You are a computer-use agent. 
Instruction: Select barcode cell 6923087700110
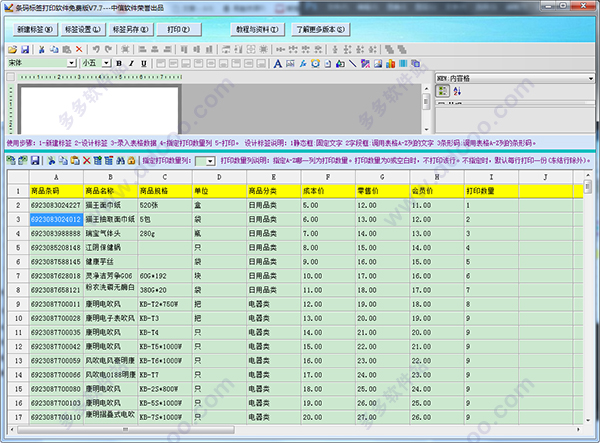click(56, 417)
